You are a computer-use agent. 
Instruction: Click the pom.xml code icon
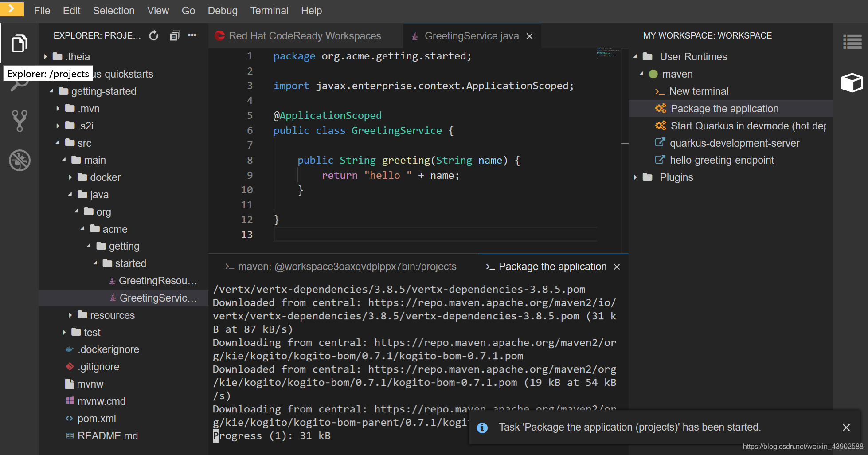(69, 418)
